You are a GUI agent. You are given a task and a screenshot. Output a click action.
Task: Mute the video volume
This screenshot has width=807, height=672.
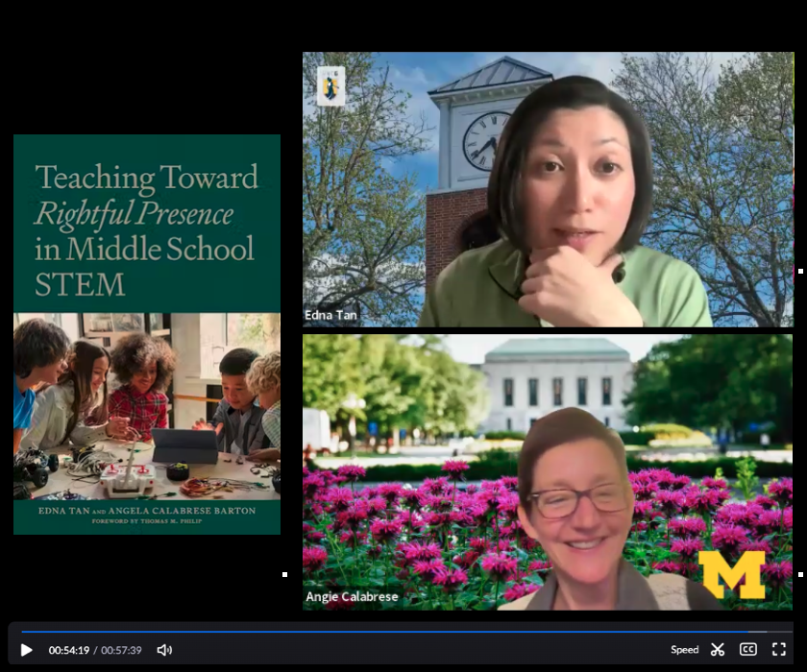point(164,650)
